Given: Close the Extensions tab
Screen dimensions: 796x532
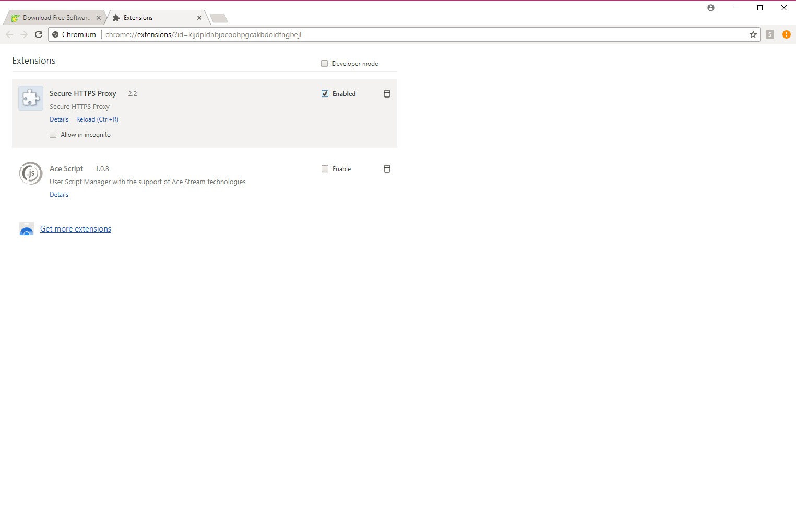Looking at the screenshot, I should point(199,18).
